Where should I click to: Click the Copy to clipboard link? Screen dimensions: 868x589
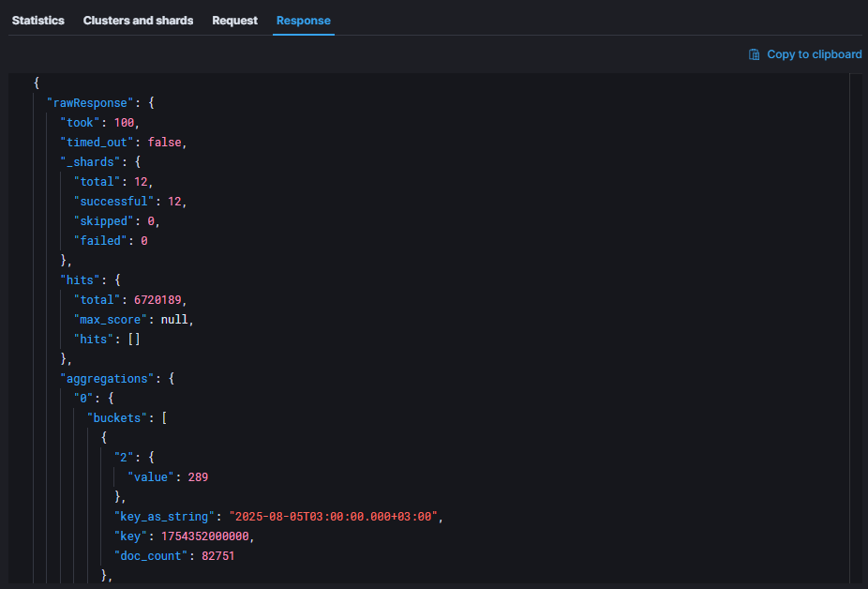click(814, 54)
